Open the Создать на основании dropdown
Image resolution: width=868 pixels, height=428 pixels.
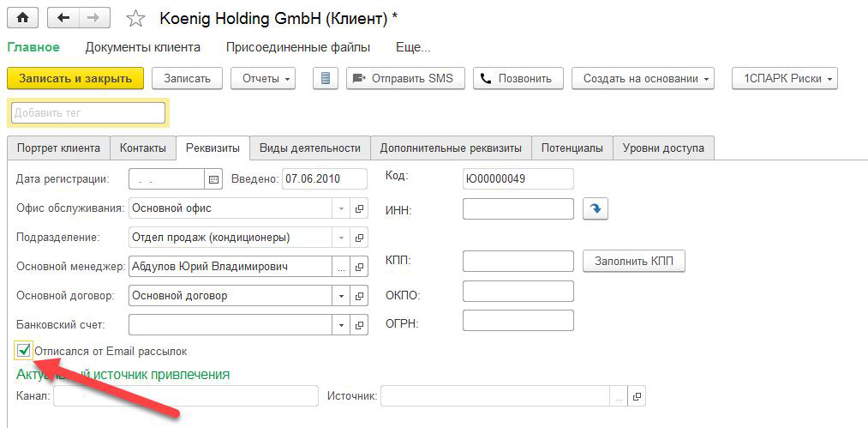point(643,78)
